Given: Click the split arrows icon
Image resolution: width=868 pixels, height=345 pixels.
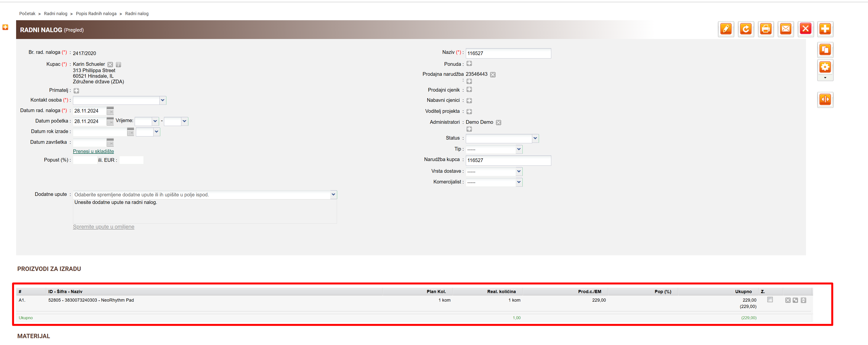Looking at the screenshot, I should coord(825,100).
